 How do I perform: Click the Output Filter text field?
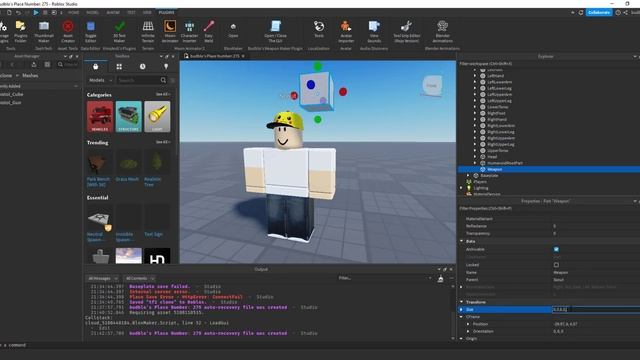pyautogui.click(x=384, y=278)
